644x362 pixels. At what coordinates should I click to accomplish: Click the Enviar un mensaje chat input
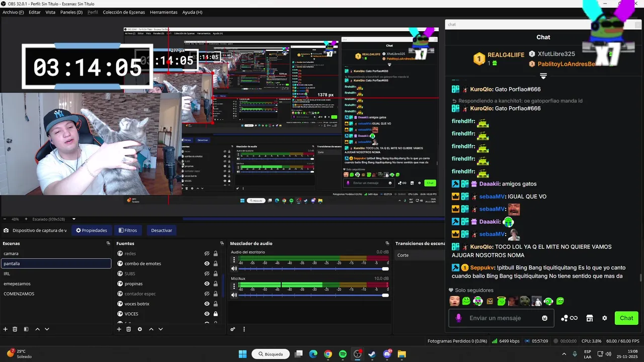501,318
